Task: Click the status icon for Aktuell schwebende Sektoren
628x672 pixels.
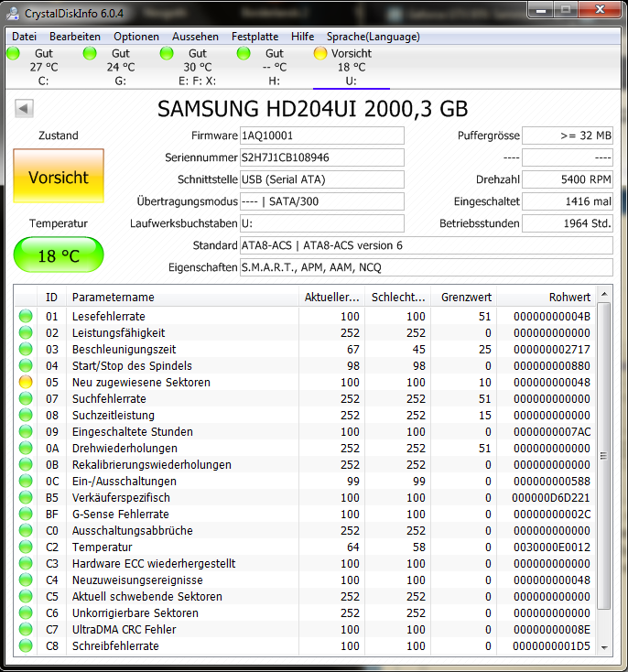Action: 26,597
